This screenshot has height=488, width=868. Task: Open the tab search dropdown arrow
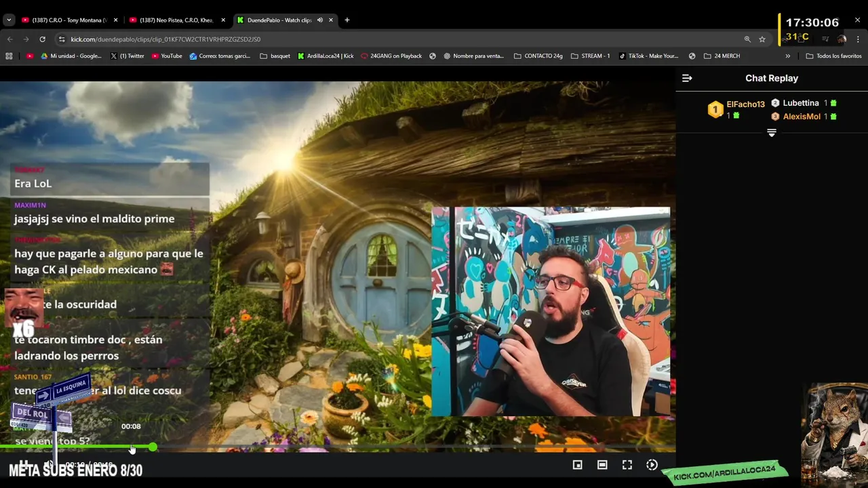coord(9,20)
